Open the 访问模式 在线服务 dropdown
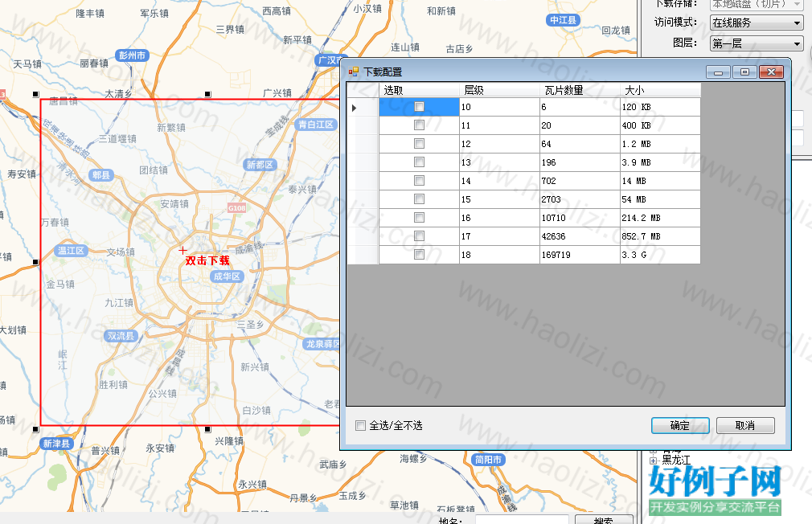This screenshot has width=812, height=524. click(x=756, y=23)
